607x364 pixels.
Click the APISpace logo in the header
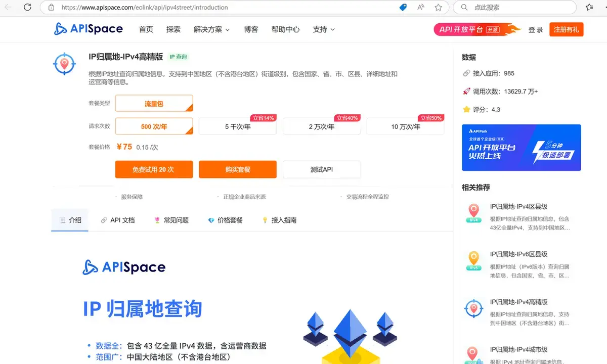pyautogui.click(x=89, y=29)
